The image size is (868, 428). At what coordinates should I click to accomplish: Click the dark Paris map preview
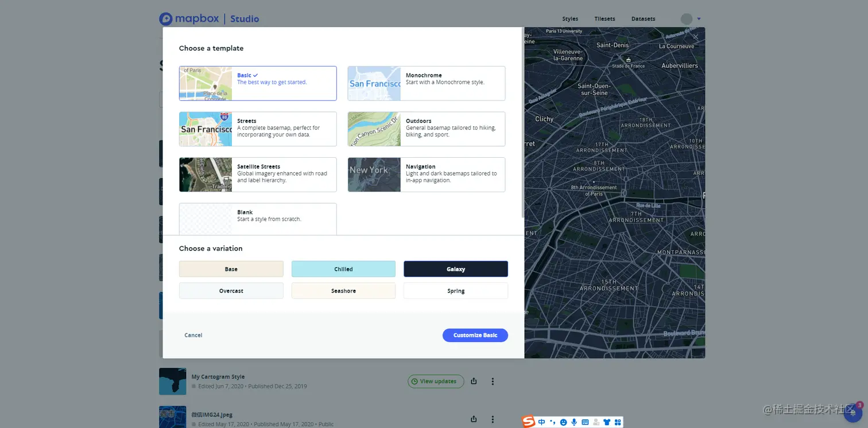[614, 193]
